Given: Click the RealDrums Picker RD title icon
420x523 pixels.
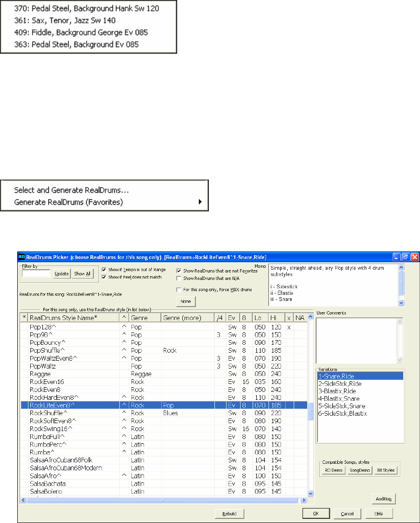Looking at the screenshot, I should point(21,257).
